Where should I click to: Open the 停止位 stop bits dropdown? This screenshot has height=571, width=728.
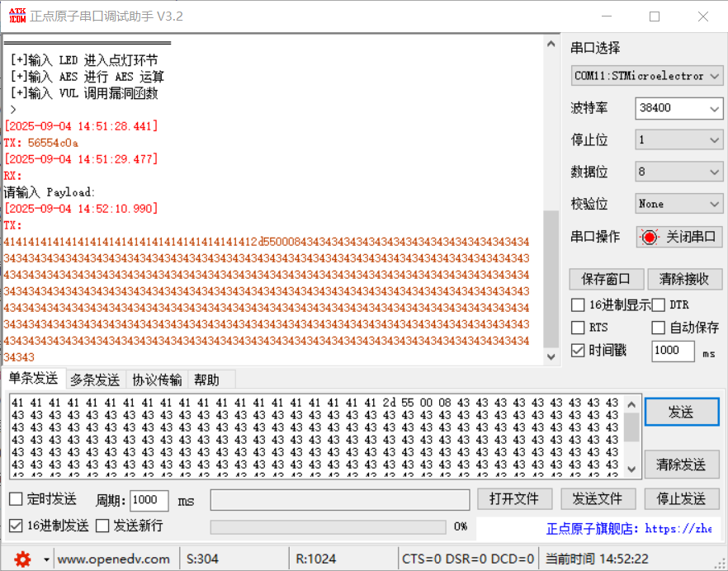[678, 139]
